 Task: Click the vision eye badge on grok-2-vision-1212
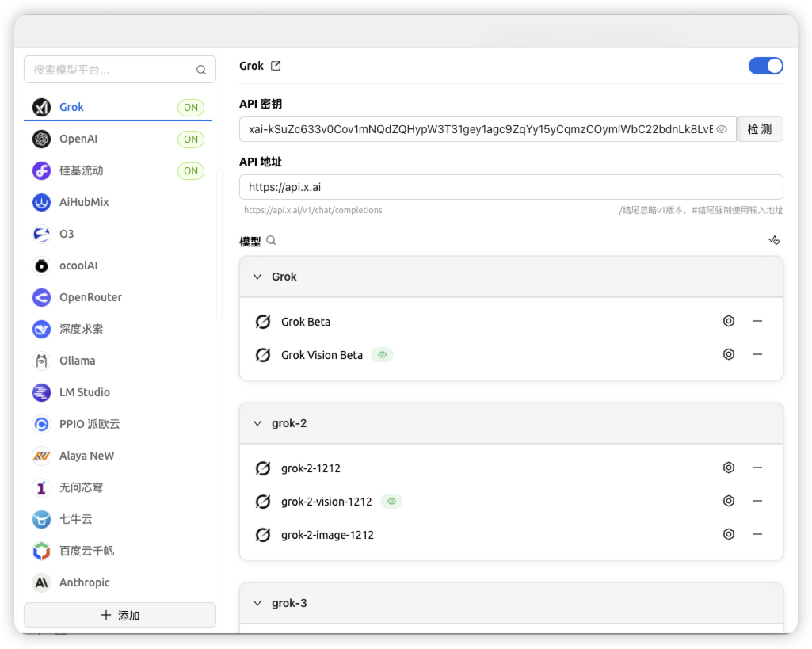point(391,502)
